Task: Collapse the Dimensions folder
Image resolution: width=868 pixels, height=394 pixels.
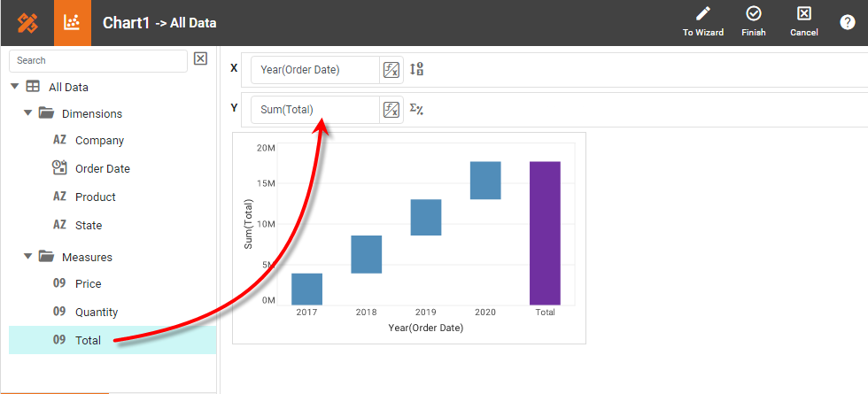Action: (28, 113)
